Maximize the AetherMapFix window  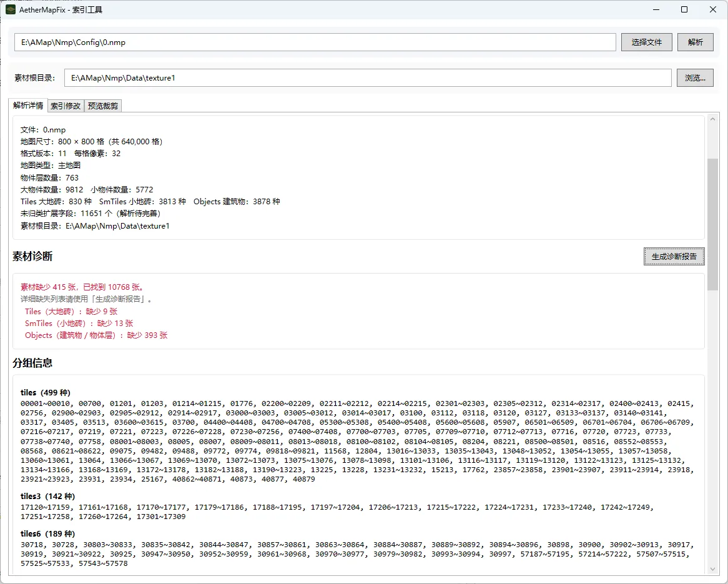coord(684,9)
